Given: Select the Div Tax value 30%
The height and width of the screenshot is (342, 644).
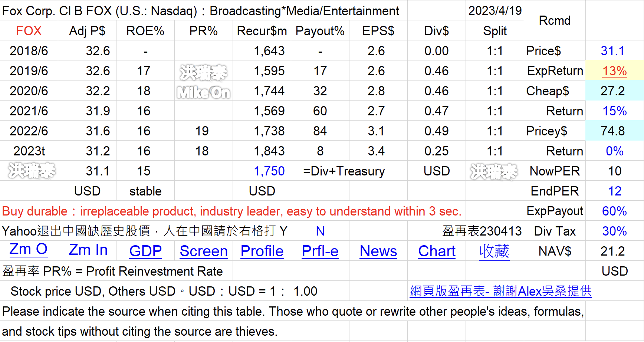Looking at the screenshot, I should click(614, 231).
